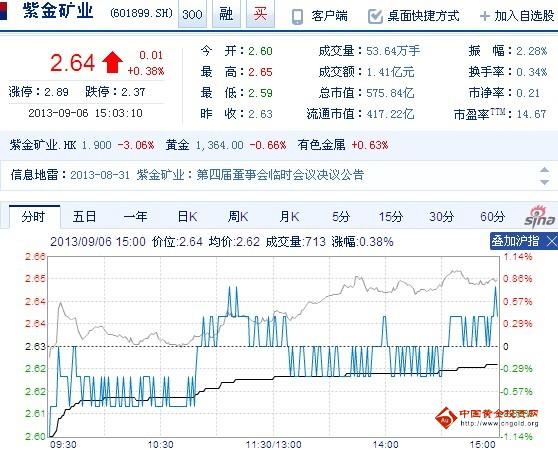Click the stock name 紫金矿业 heading
The height and width of the screenshot is (450, 558).
coord(58,10)
